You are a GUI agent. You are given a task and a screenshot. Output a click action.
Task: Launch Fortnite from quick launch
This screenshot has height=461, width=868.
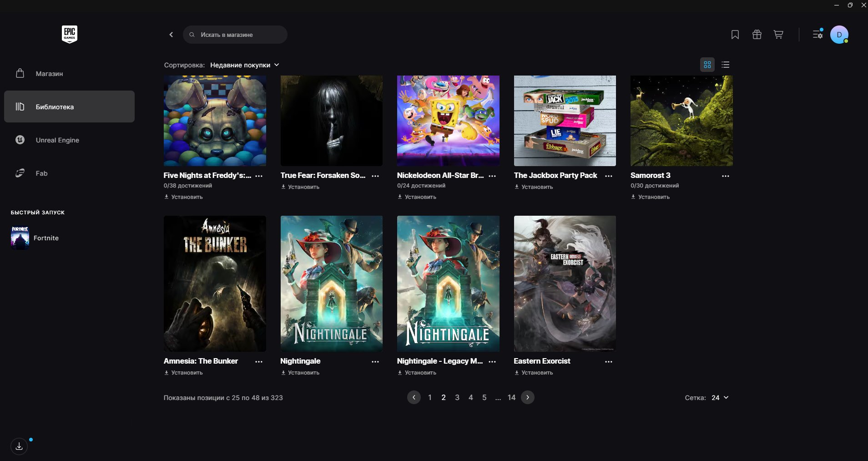(x=35, y=238)
